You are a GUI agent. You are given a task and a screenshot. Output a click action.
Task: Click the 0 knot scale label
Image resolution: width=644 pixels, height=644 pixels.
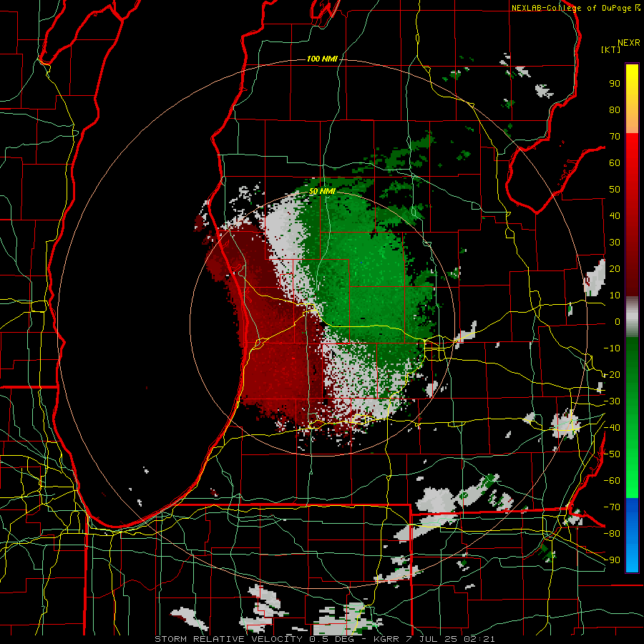pyautogui.click(x=618, y=322)
